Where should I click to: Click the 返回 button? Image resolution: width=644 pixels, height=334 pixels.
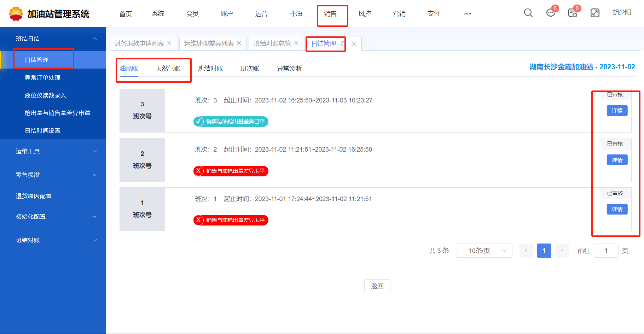(x=377, y=286)
